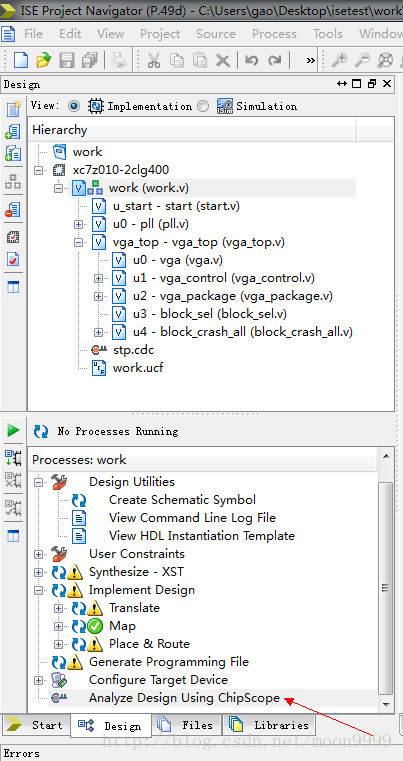
Task: Open the Edit menu
Action: [70, 33]
